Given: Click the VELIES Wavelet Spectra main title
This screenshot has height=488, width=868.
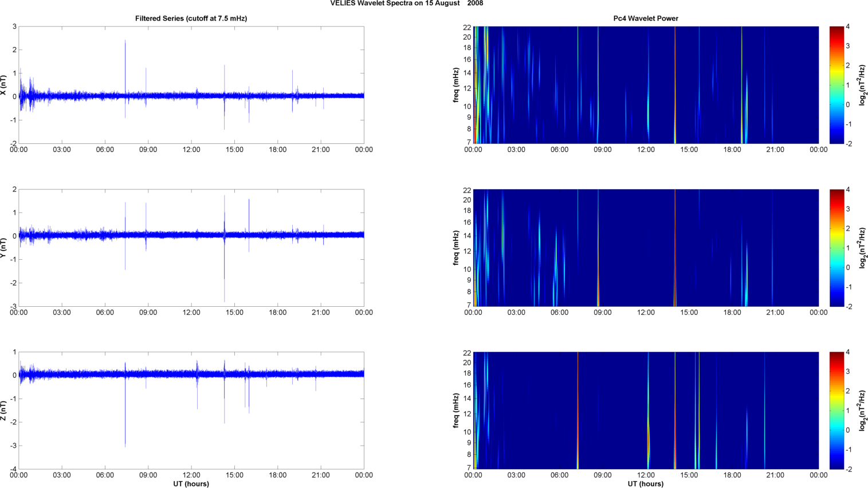Looking at the screenshot, I should [406, 3].
